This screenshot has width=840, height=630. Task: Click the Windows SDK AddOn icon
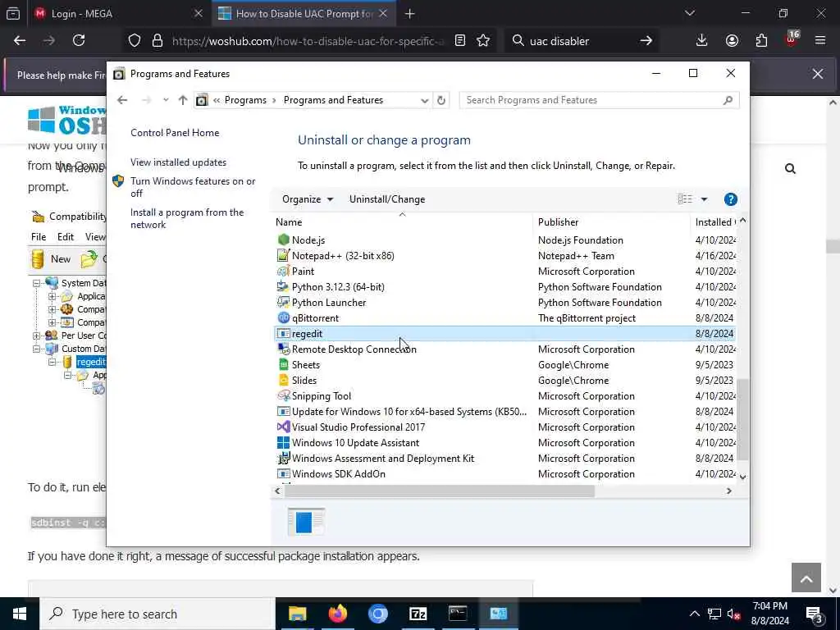283,473
